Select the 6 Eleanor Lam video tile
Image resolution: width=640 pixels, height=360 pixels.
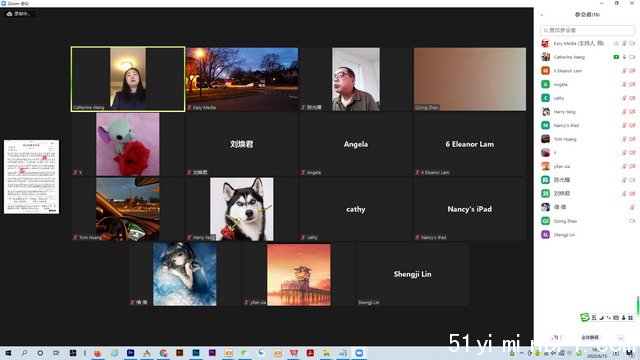coord(470,144)
